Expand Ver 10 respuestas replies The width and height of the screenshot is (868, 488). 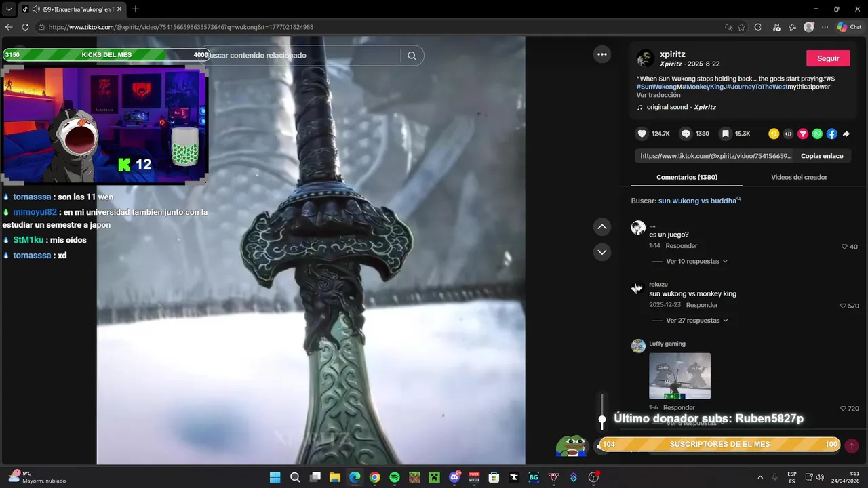[x=697, y=261]
